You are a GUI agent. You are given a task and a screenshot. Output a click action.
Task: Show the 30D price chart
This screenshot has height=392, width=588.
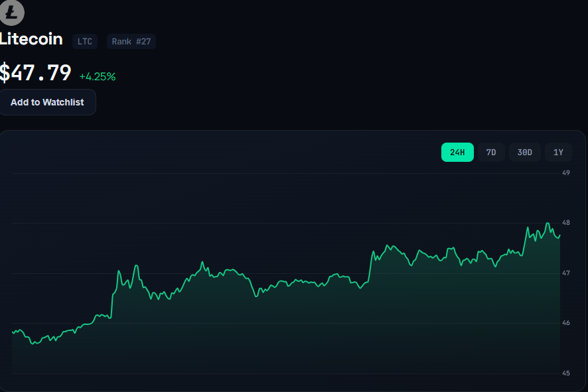tap(525, 152)
